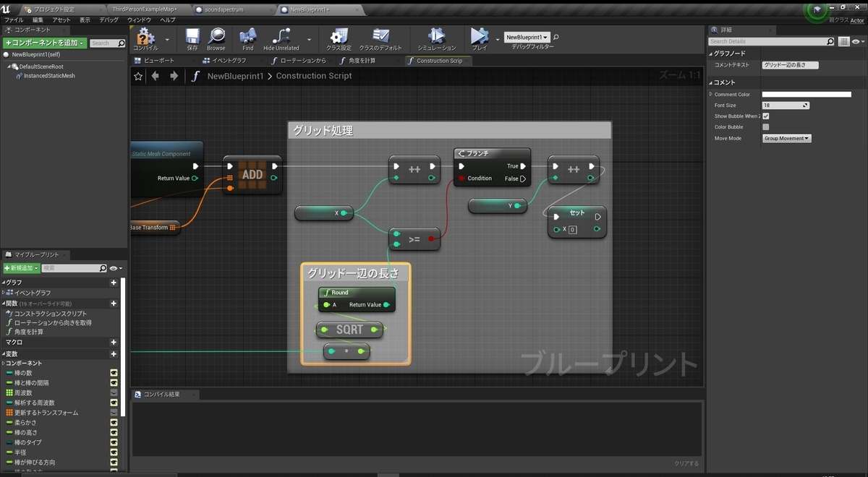
Task: Expand the イベントグラフ entry in My Blueprint
Action: click(4, 293)
